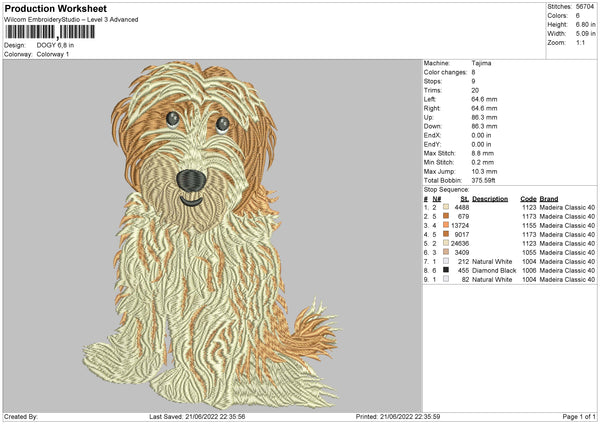Select the orange swatch for stop 2
600x424 pixels.
pos(445,216)
